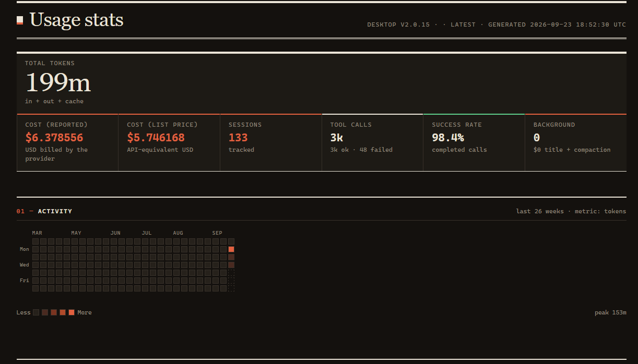Click the JUN month label on heatmap
Viewport: 638px width, 364px height.
115,233
